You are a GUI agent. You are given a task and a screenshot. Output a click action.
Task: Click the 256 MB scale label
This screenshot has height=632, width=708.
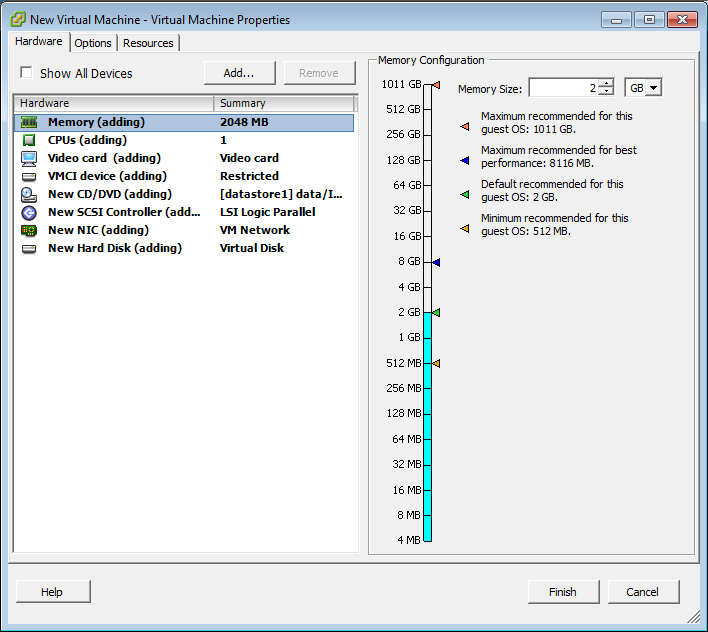[x=404, y=388]
